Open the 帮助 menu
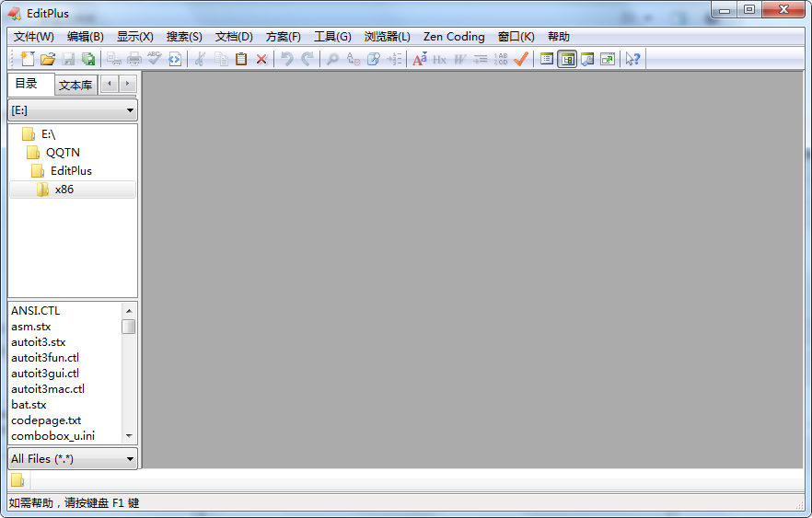812x518 pixels. coord(559,37)
